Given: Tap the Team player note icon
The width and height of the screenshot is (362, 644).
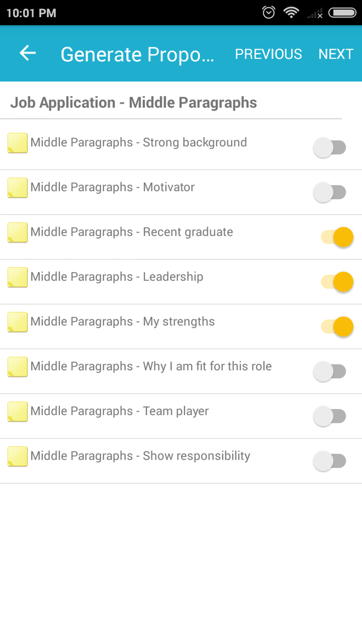Looking at the screenshot, I should click(x=17, y=411).
